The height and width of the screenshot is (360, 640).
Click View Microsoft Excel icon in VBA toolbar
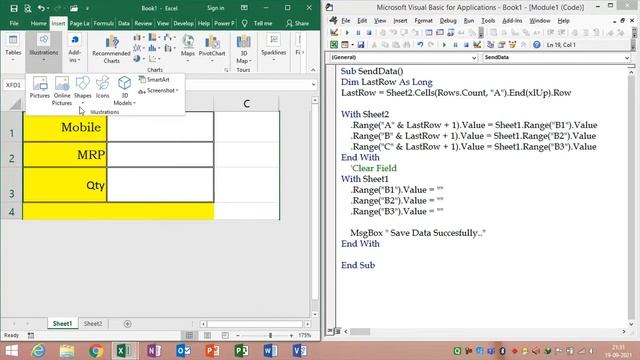pyautogui.click(x=334, y=44)
